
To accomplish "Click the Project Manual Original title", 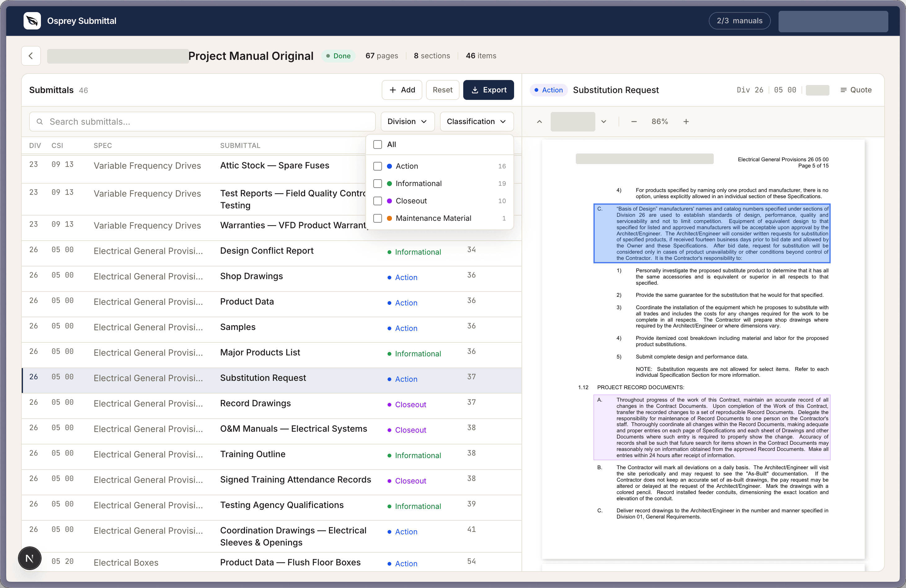I will [x=251, y=56].
